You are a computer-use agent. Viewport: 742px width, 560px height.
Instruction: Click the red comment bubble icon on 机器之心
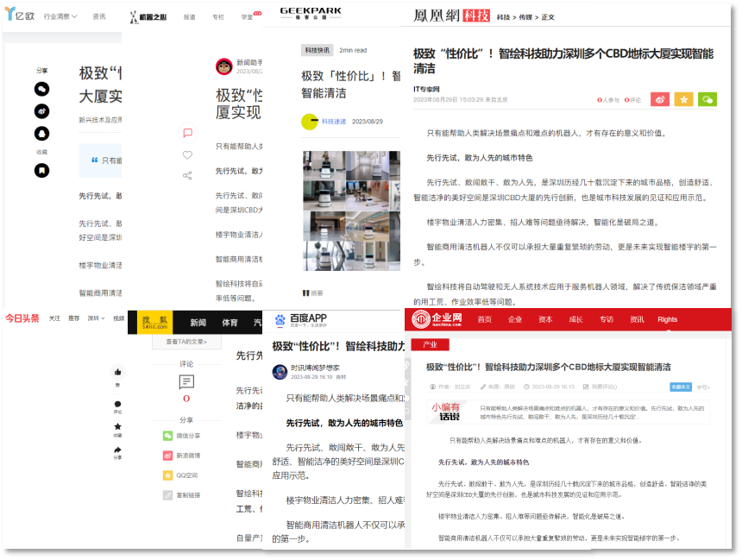point(187,133)
